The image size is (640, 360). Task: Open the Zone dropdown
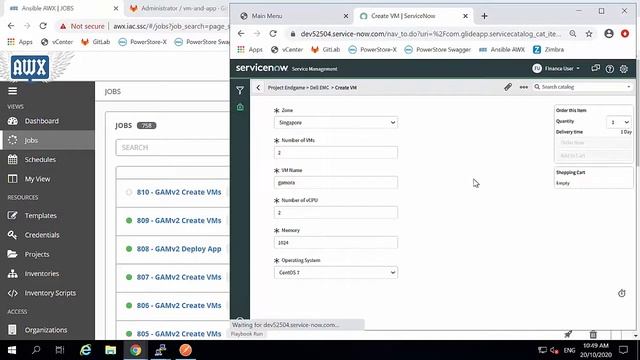click(336, 122)
